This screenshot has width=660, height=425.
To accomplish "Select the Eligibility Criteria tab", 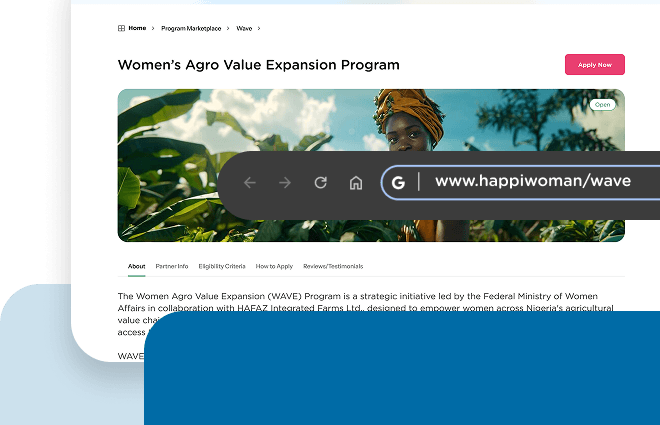I will tap(222, 266).
